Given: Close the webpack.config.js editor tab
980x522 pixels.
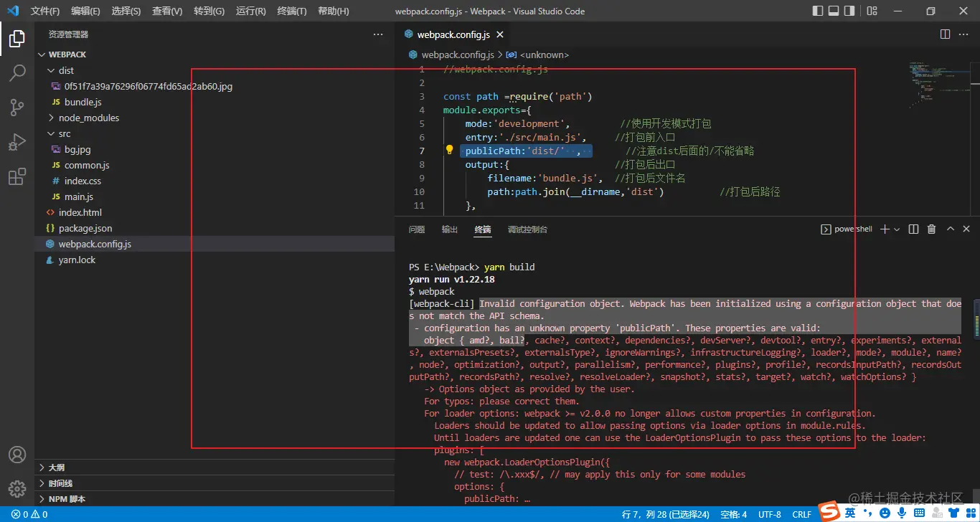Looking at the screenshot, I should point(500,34).
